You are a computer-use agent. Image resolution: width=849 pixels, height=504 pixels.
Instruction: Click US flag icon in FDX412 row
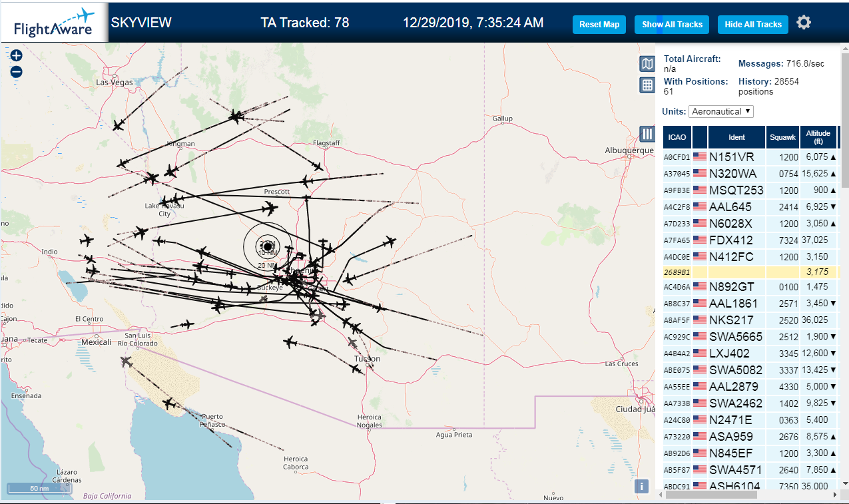pos(700,240)
